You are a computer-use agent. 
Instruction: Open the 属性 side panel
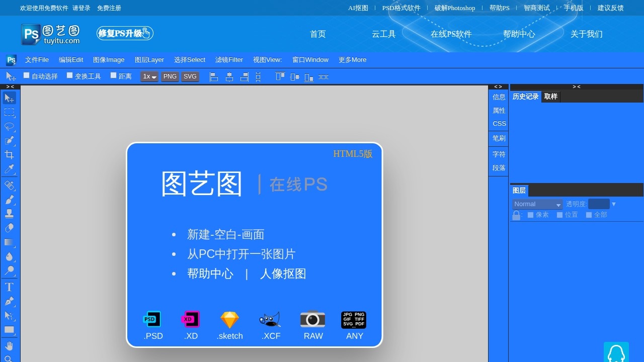click(499, 111)
